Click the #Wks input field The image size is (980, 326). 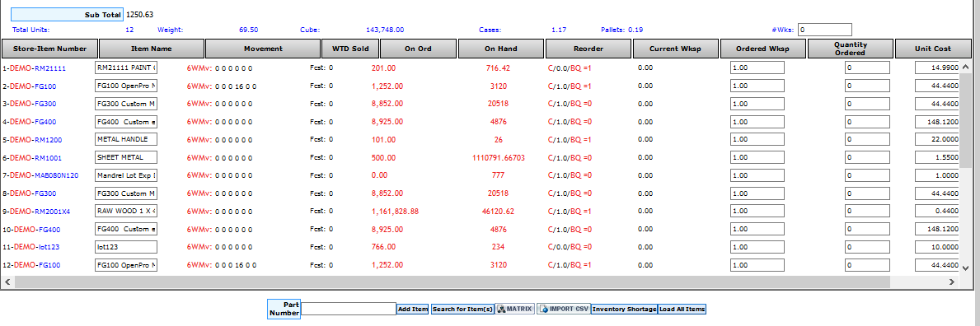825,30
